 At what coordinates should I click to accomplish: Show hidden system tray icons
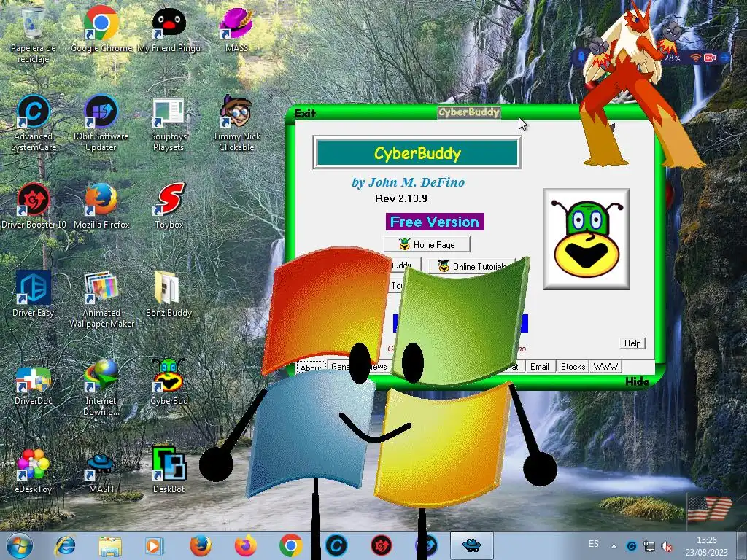614,546
